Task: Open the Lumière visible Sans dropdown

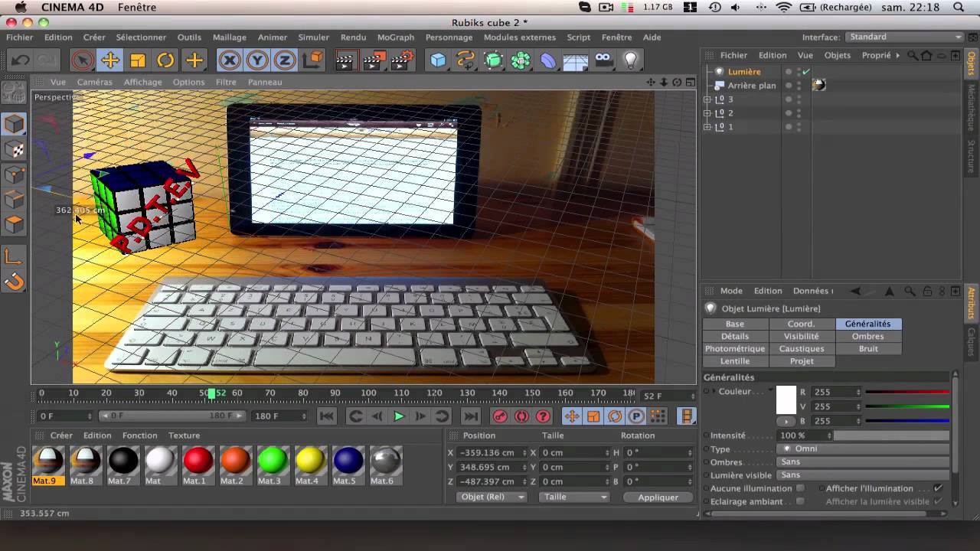Action: point(862,474)
